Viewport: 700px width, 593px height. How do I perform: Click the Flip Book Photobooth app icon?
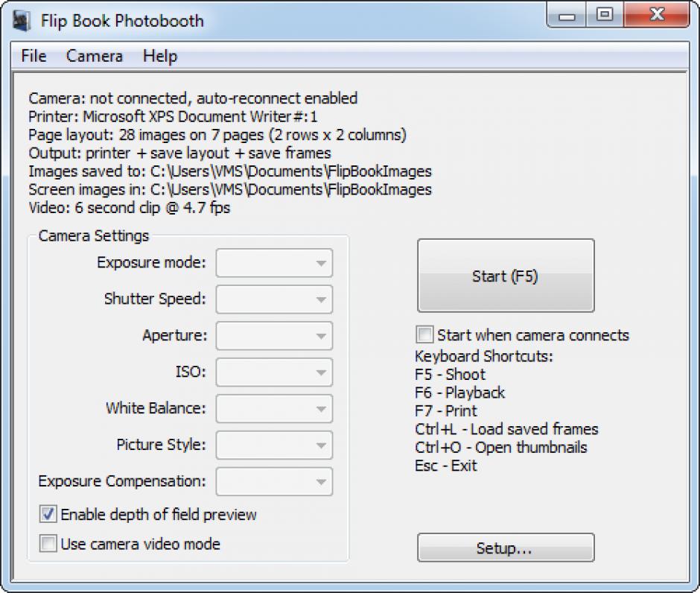(22, 20)
